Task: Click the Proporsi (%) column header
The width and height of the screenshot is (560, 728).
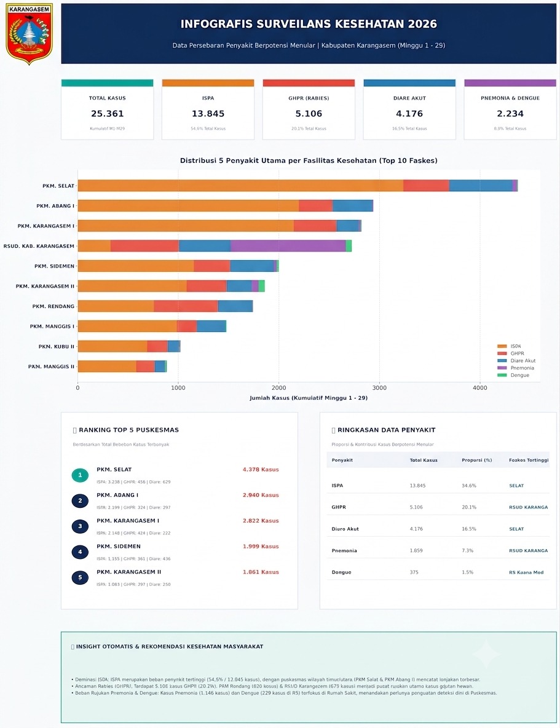Action: coord(476,460)
